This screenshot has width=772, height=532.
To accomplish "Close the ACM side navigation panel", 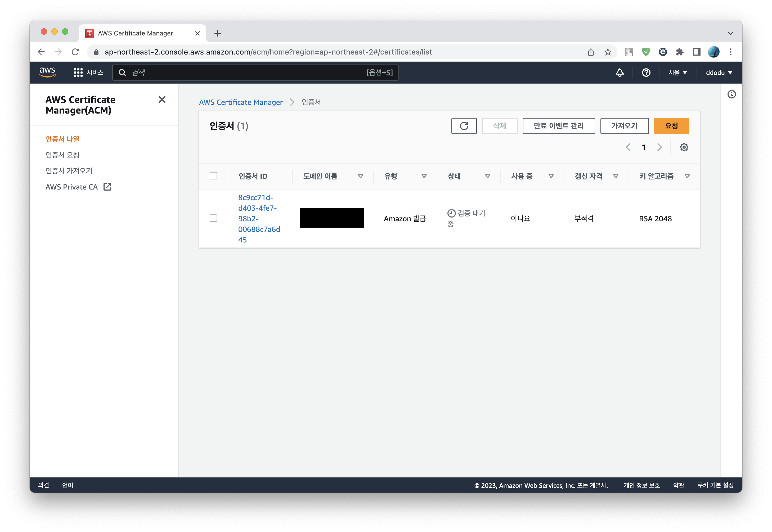I will [x=162, y=100].
